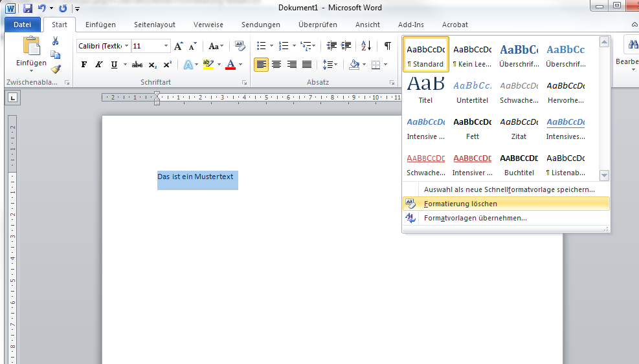The width and height of the screenshot is (639, 364).
Task: Click the bold (F) formatting button
Action: (84, 65)
